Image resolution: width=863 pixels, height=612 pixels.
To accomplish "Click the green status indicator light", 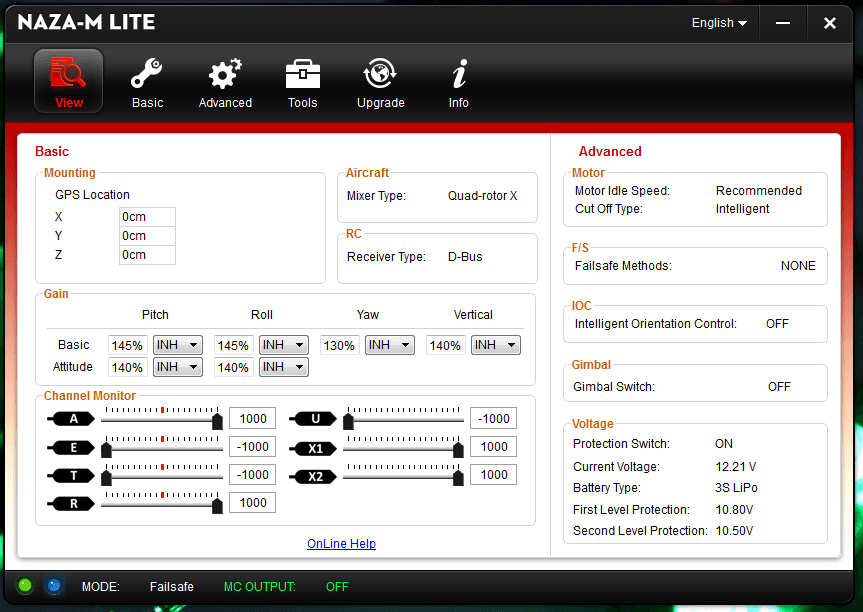I will (x=27, y=586).
